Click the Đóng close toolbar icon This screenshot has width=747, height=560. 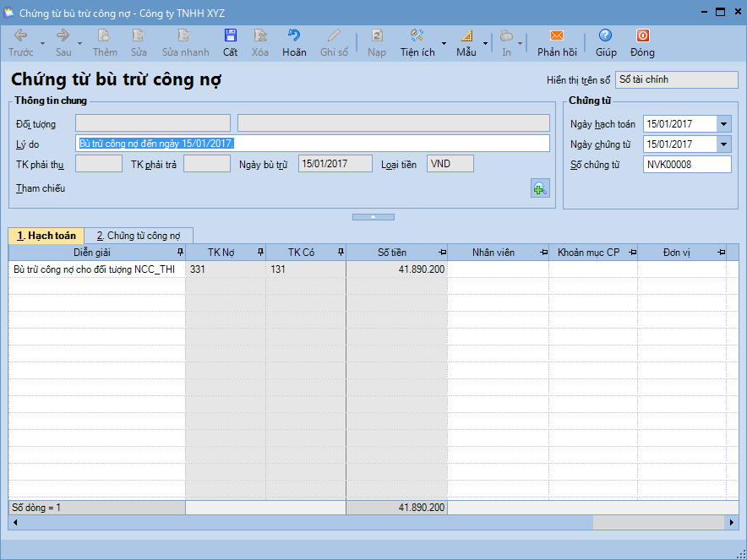(x=642, y=35)
